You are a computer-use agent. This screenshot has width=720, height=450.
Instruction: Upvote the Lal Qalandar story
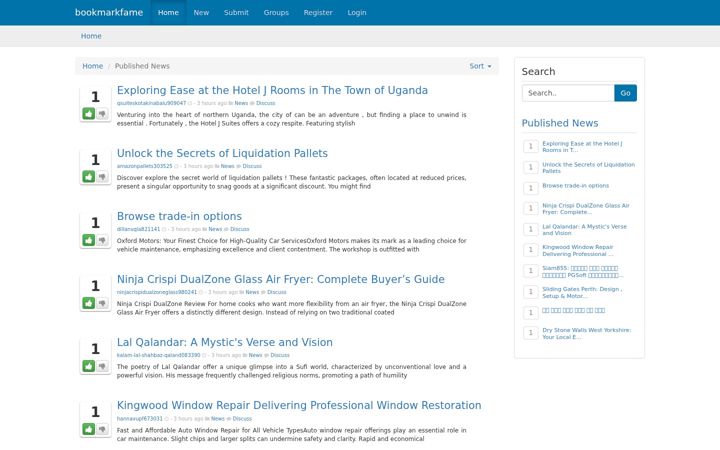[89, 366]
